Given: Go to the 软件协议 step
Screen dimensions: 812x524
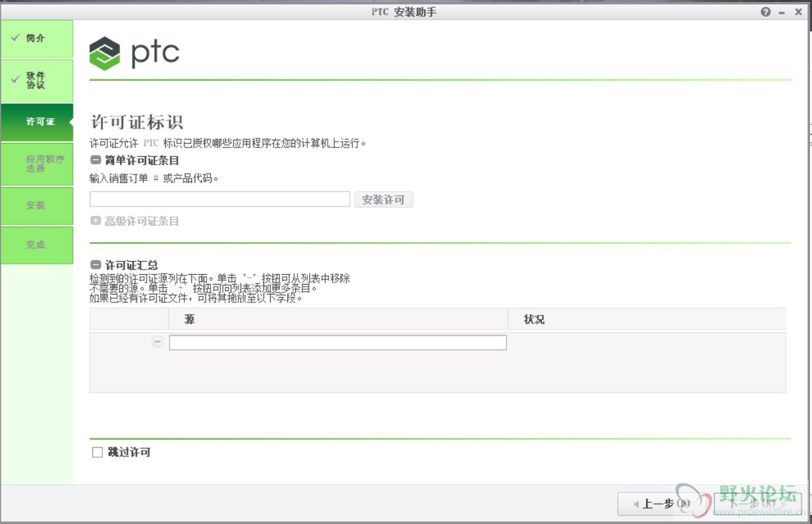Looking at the screenshot, I should pos(37,81).
